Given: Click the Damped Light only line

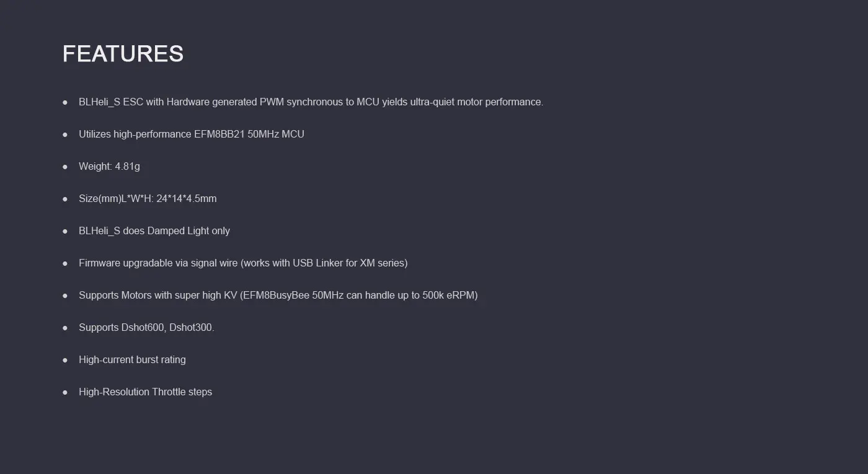Looking at the screenshot, I should pos(154,230).
